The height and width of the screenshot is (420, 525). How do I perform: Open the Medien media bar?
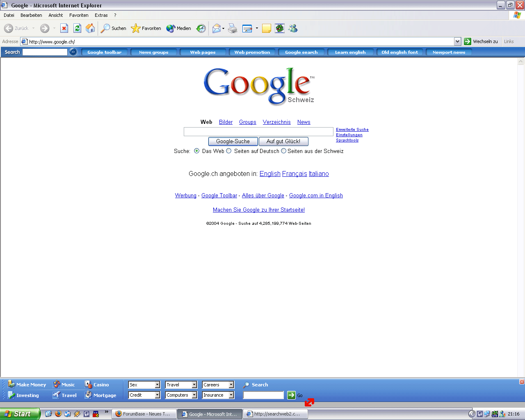click(x=178, y=28)
